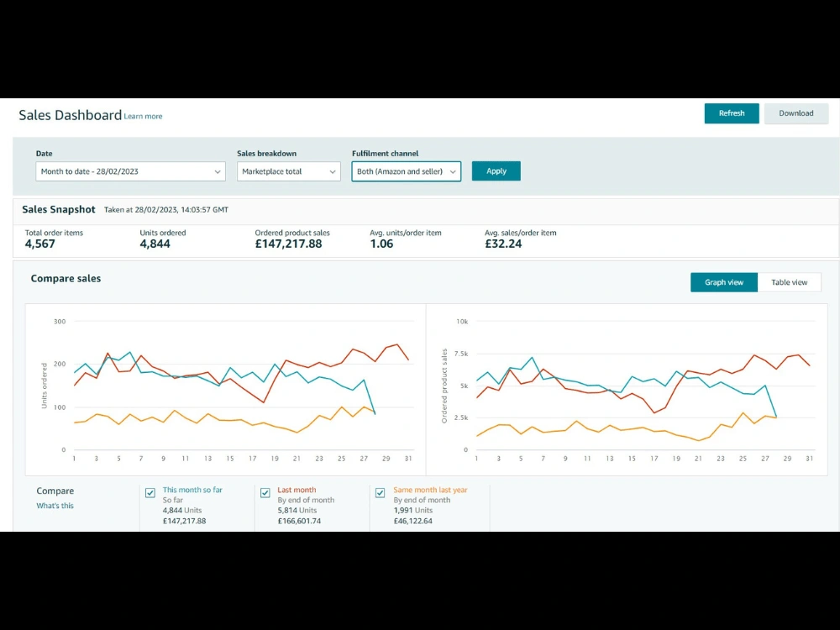Switch to Table view tab
840x630 pixels.
point(789,282)
